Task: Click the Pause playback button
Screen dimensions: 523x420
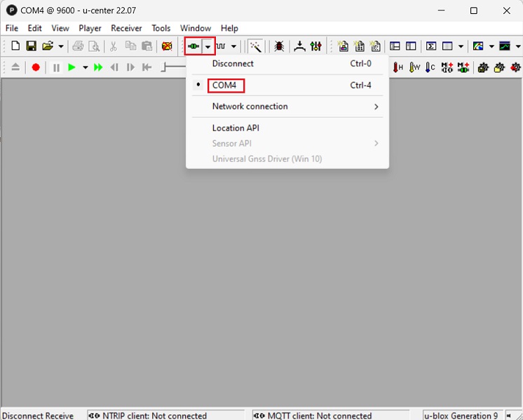Action: pyautogui.click(x=56, y=67)
